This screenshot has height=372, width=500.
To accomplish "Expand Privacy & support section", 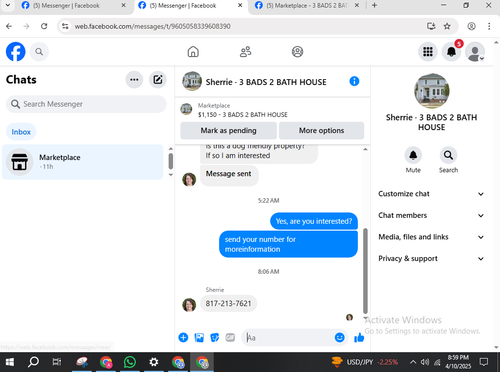I will coord(431,259).
